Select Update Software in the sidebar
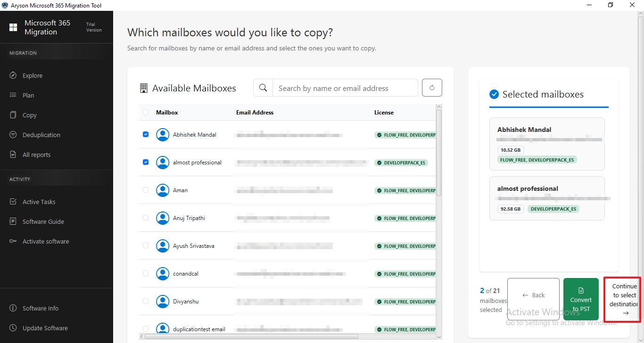 (x=45, y=328)
